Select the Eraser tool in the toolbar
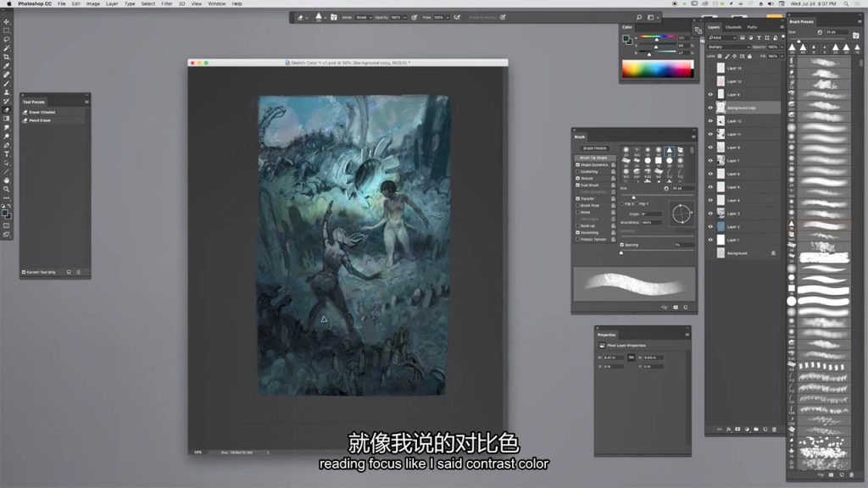 coord(7,110)
